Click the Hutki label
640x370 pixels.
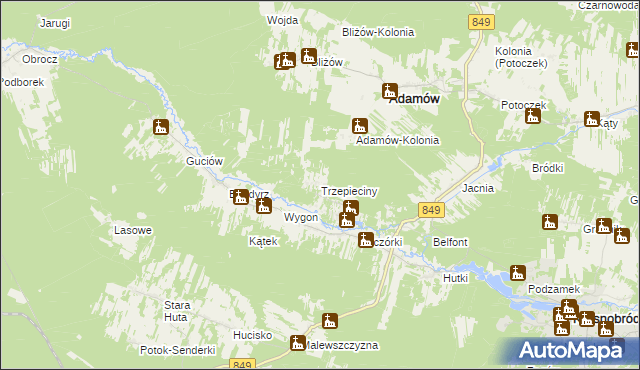point(456,278)
